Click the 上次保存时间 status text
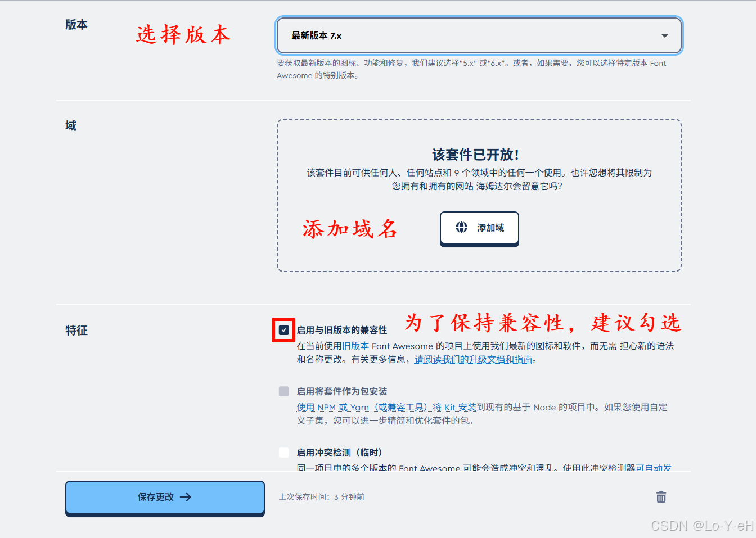 [x=321, y=497]
